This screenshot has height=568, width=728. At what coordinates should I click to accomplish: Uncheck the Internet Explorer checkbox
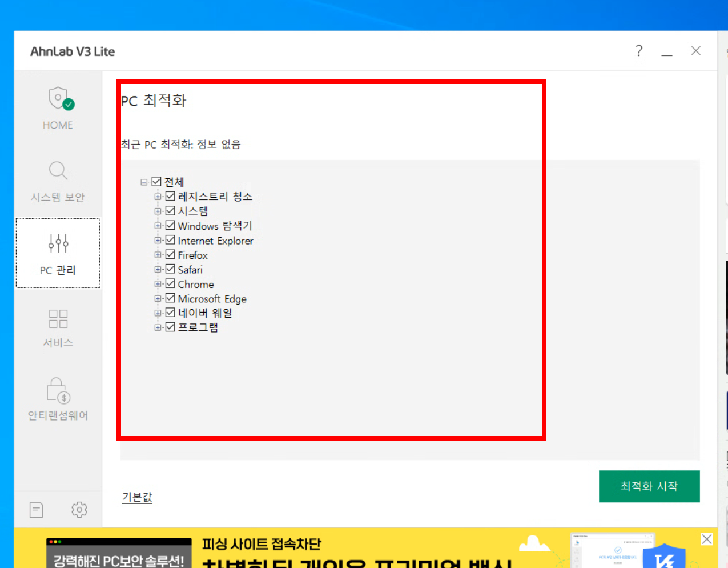click(x=170, y=240)
